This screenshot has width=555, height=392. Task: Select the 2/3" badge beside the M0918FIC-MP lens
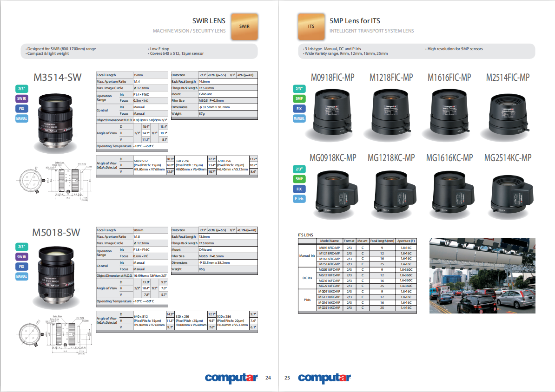pos(299,89)
